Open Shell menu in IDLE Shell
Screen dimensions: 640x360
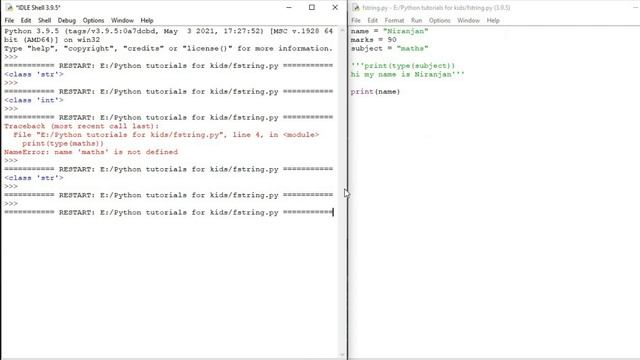[x=44, y=20]
